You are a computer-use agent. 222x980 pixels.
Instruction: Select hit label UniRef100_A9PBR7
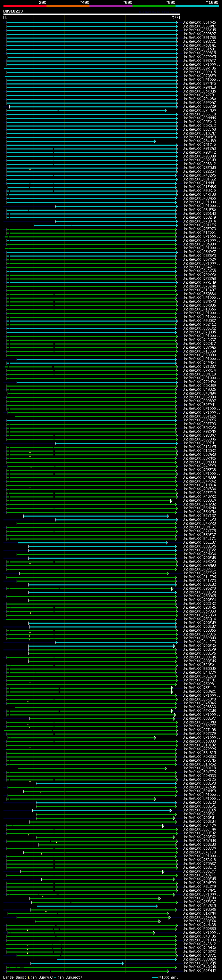click(x=199, y=34)
